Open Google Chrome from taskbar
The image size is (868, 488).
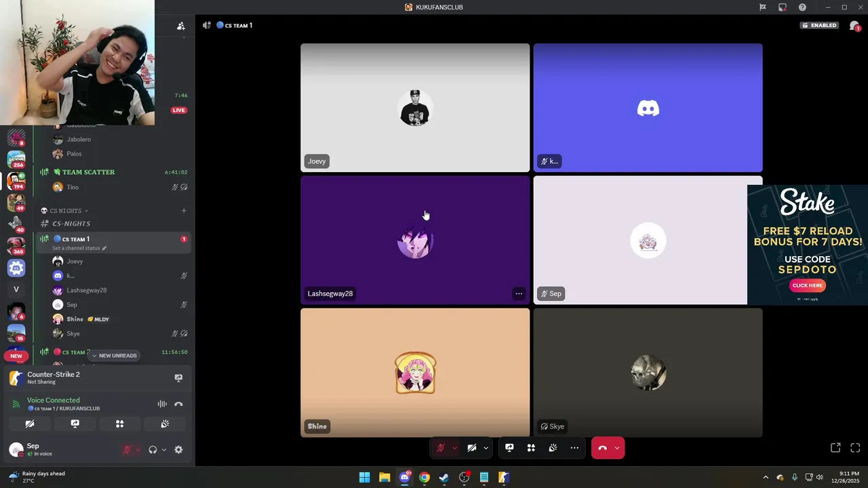click(x=425, y=477)
